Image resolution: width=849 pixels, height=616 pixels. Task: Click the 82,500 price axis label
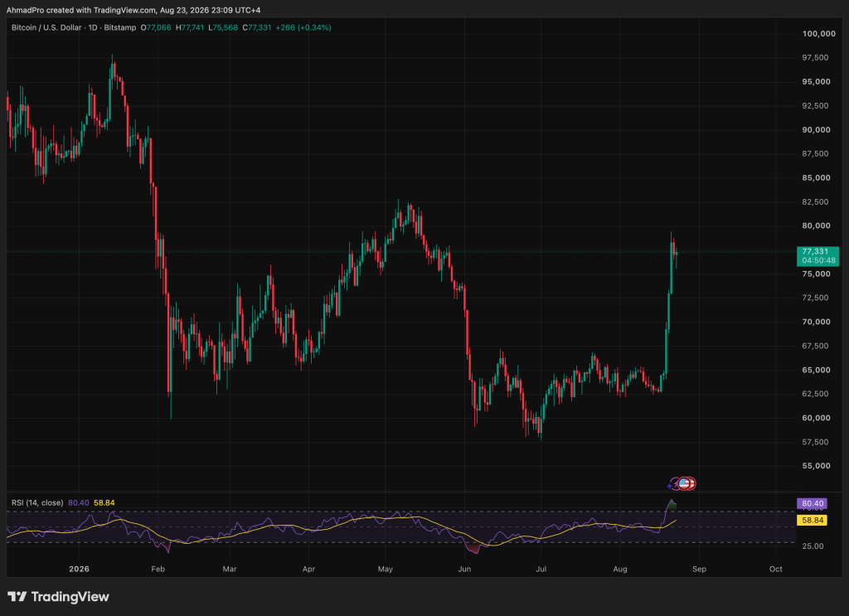tap(815, 202)
